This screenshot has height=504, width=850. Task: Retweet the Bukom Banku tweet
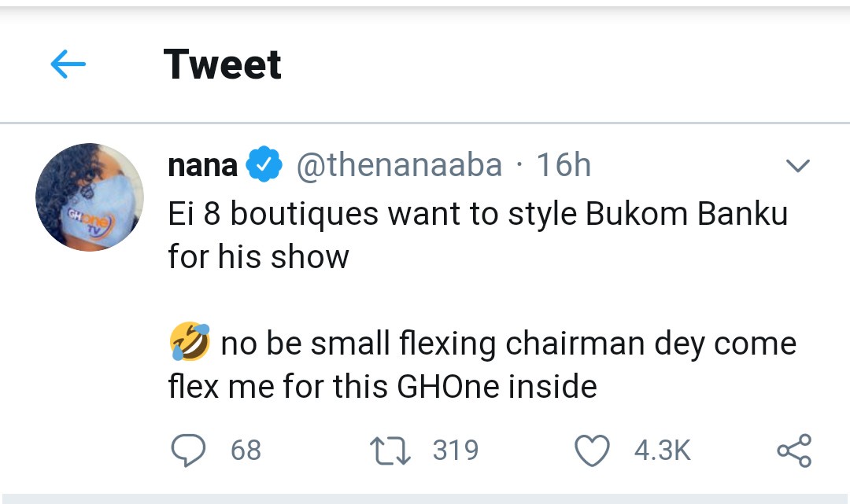point(390,451)
